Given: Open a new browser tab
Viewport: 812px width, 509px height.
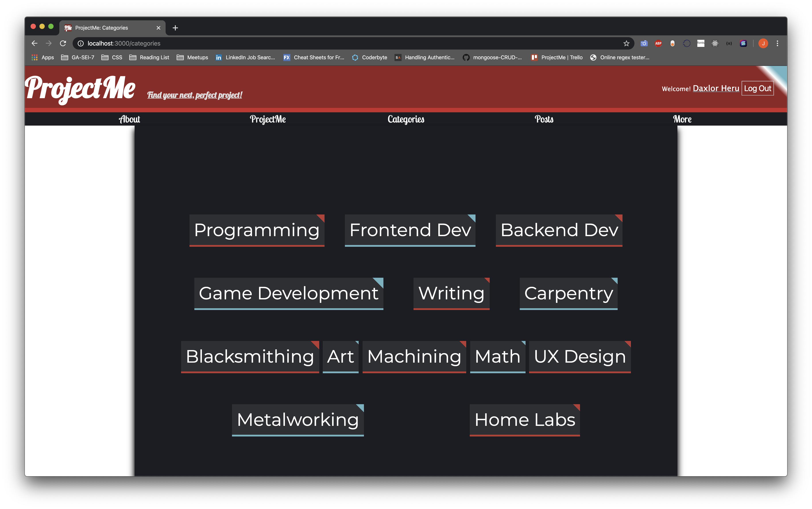Looking at the screenshot, I should pyautogui.click(x=175, y=28).
